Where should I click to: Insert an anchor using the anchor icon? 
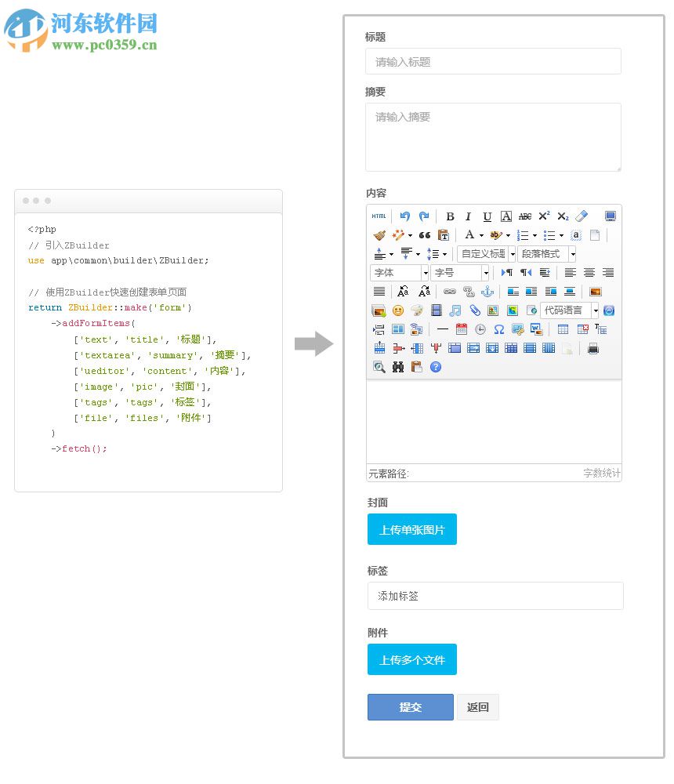point(487,292)
